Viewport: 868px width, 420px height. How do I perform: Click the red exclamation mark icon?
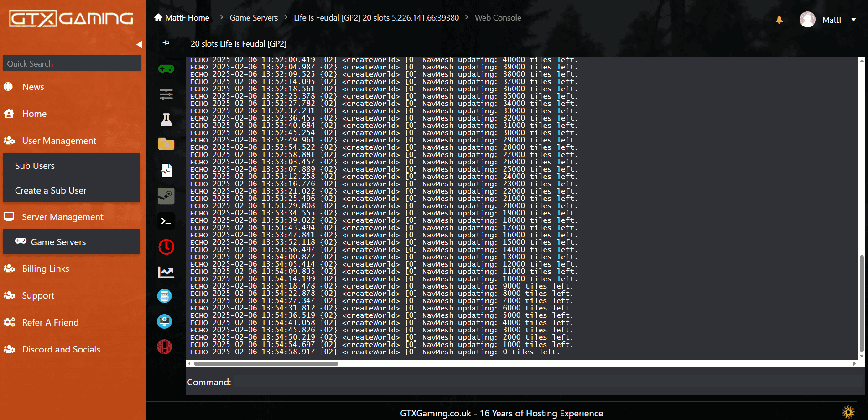[x=165, y=347]
